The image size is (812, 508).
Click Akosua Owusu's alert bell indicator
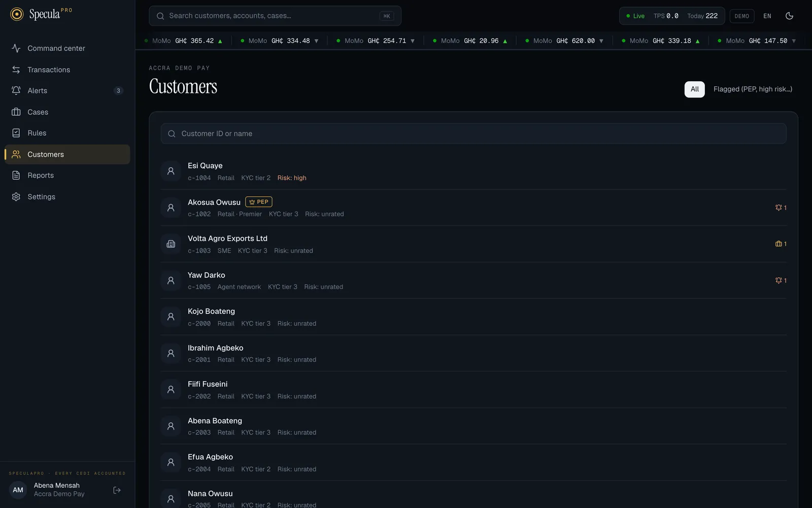[781, 208]
